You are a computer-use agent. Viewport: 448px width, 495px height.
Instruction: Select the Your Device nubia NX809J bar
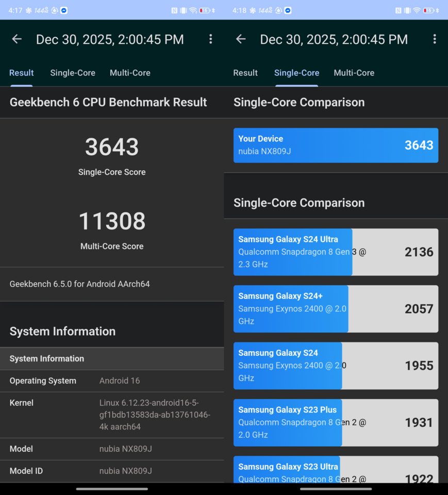336,145
